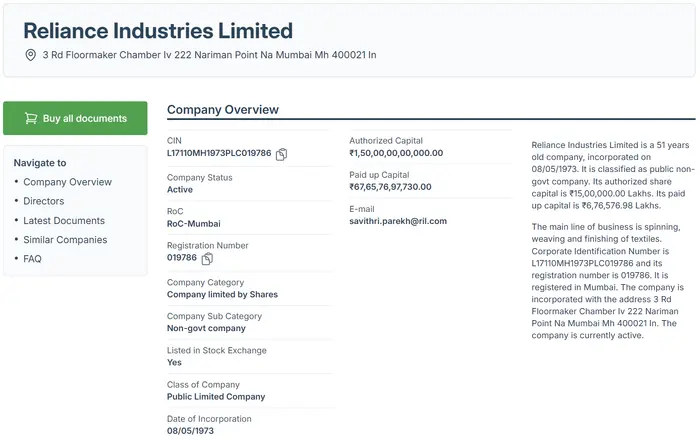Open the Similar Companies link
Viewport: 700px width, 440px height.
[65, 240]
